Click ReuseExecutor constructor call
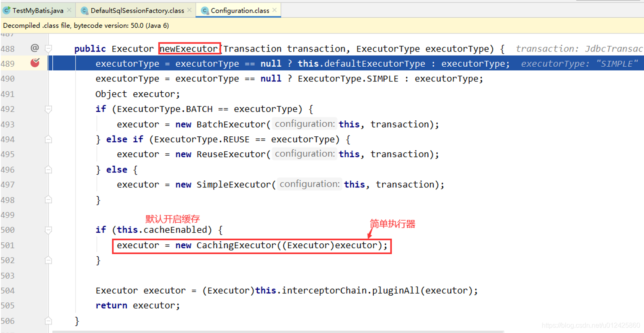The width and height of the screenshot is (644, 333). point(231,154)
